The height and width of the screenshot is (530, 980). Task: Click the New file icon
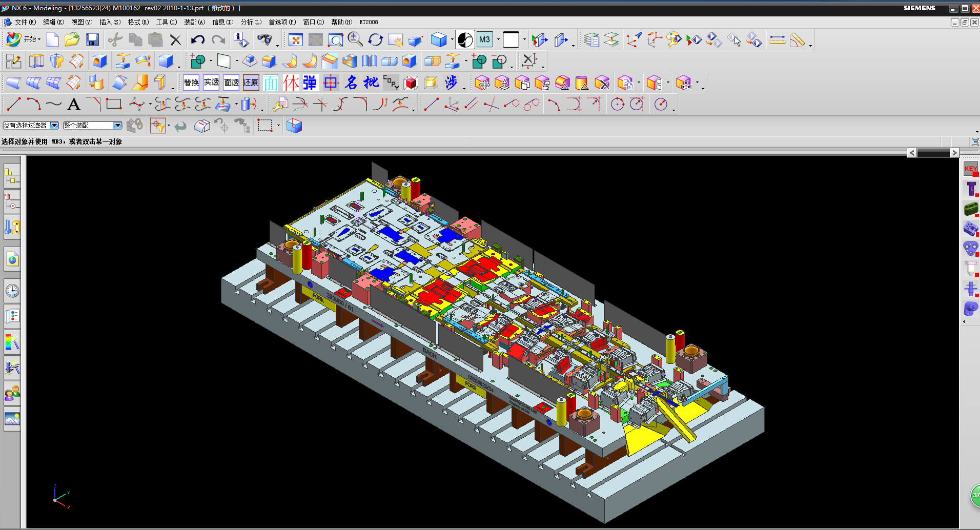tap(52, 39)
